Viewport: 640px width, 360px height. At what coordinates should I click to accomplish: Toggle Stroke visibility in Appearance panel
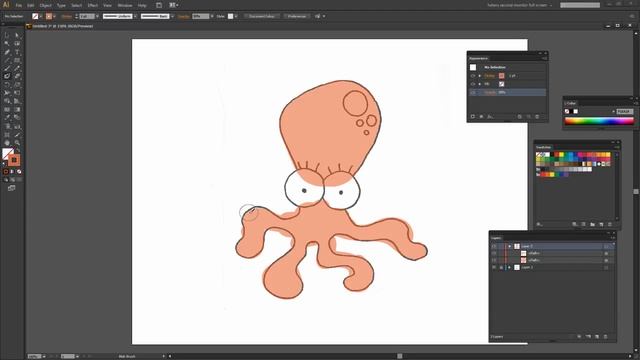[x=473, y=76]
